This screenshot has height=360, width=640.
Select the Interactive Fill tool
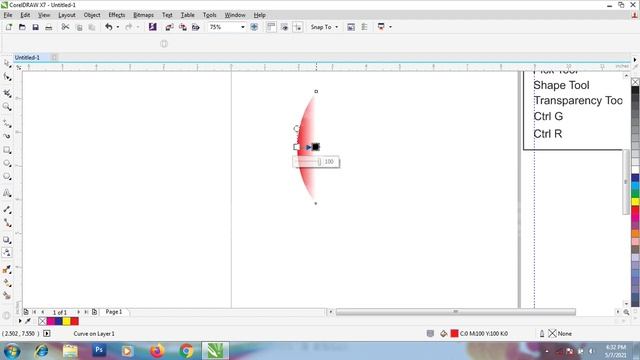pyautogui.click(x=7, y=283)
